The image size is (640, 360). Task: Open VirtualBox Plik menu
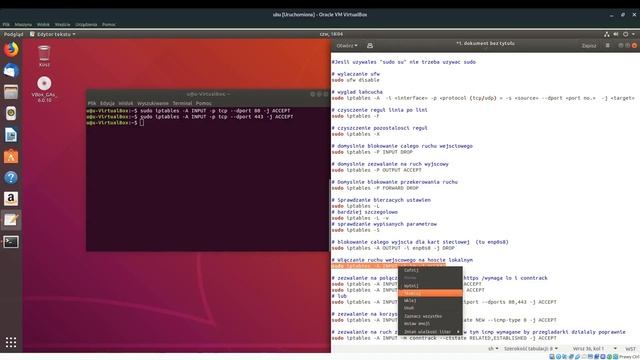click(6, 24)
